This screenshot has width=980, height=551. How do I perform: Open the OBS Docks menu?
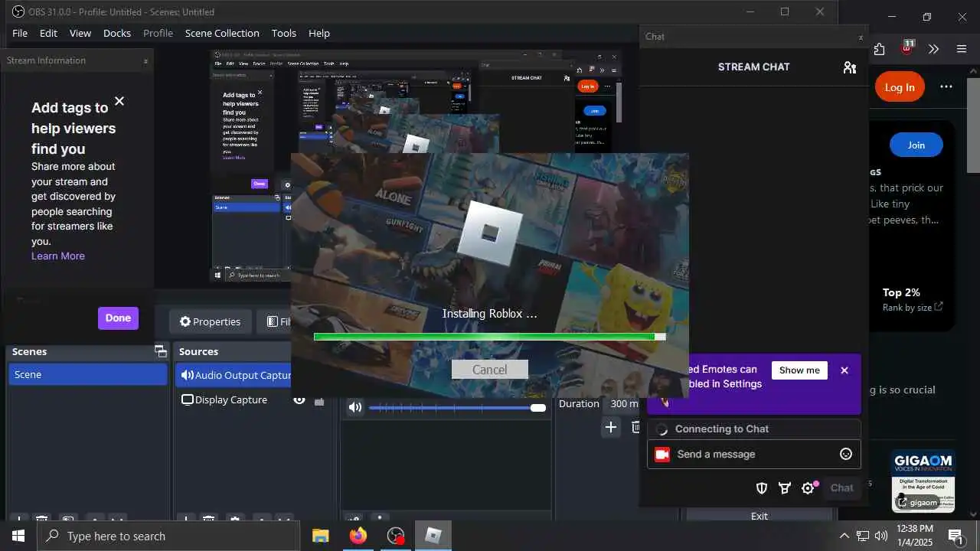(x=117, y=33)
